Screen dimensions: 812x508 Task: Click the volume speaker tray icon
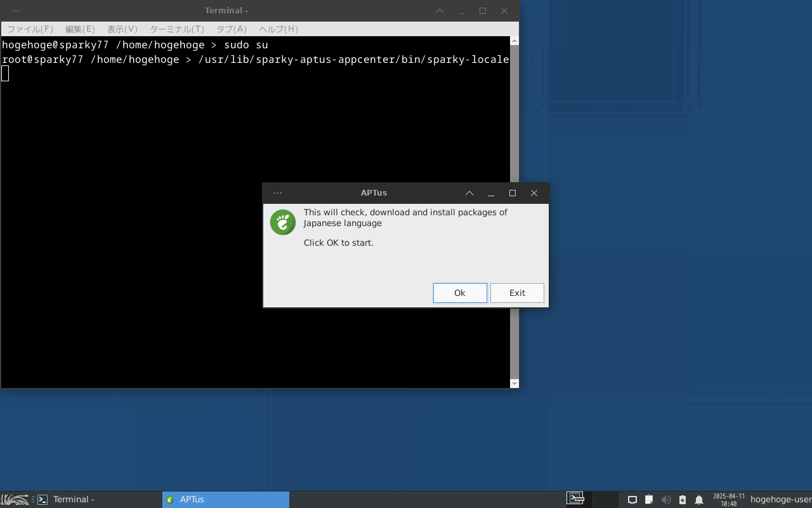665,500
